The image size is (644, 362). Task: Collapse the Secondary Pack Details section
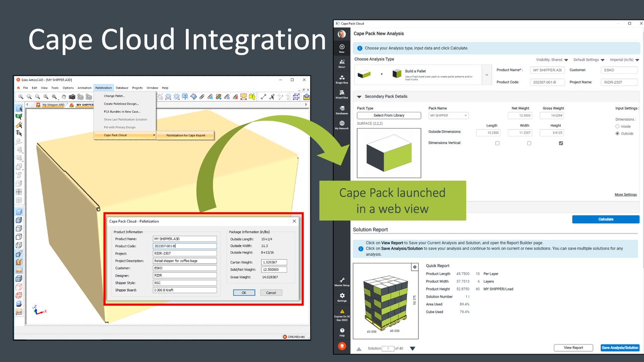click(x=359, y=96)
